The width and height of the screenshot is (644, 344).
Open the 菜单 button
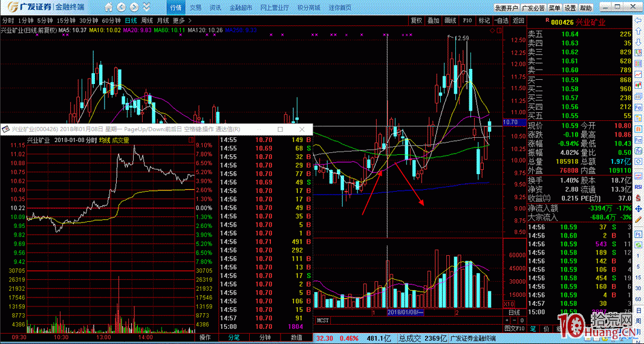[x=554, y=8]
